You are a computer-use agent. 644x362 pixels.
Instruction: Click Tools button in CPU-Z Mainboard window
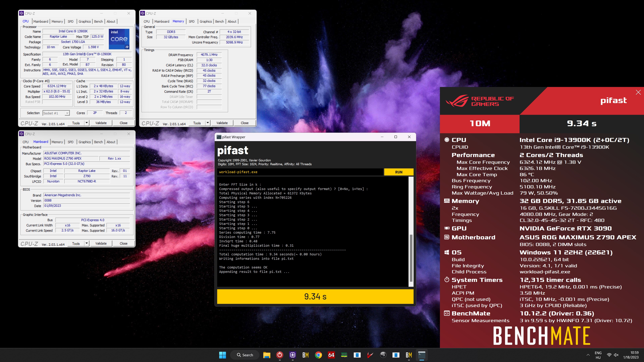coord(76,243)
